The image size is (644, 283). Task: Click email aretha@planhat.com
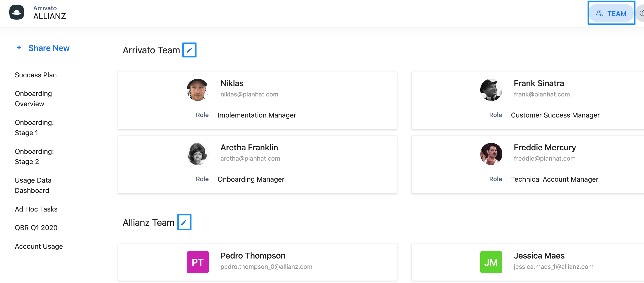(x=250, y=159)
